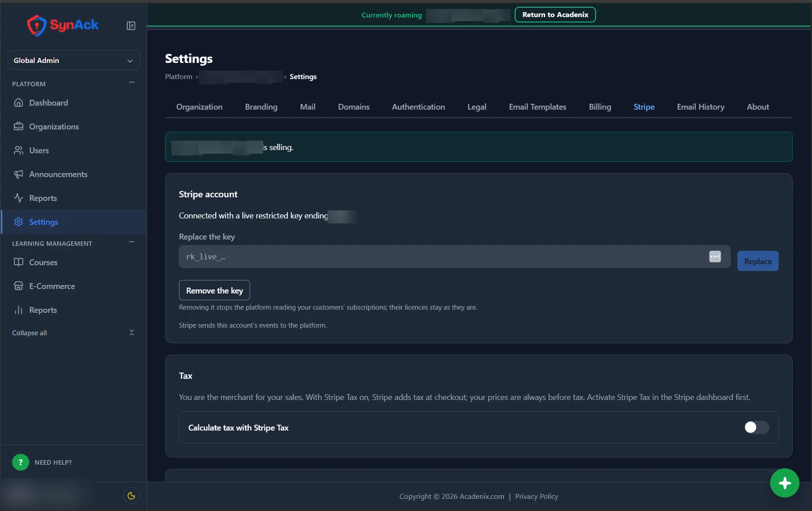Open the Authentication tab

(x=418, y=107)
